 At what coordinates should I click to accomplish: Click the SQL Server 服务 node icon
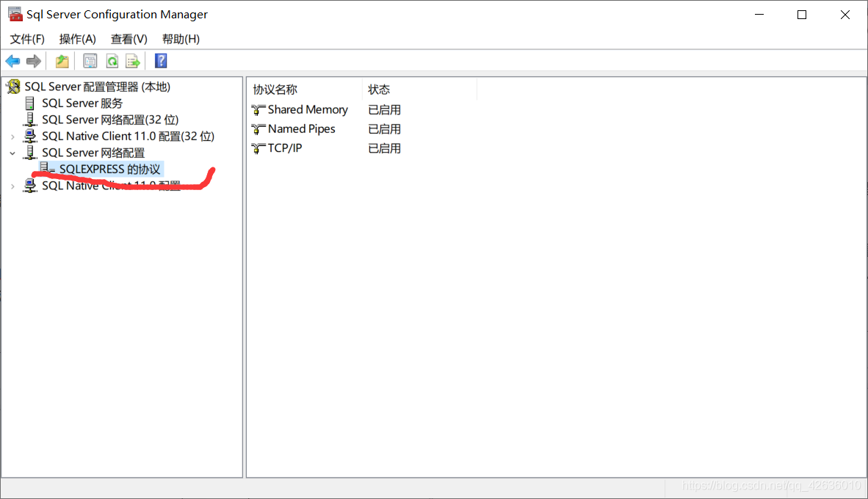(x=30, y=103)
